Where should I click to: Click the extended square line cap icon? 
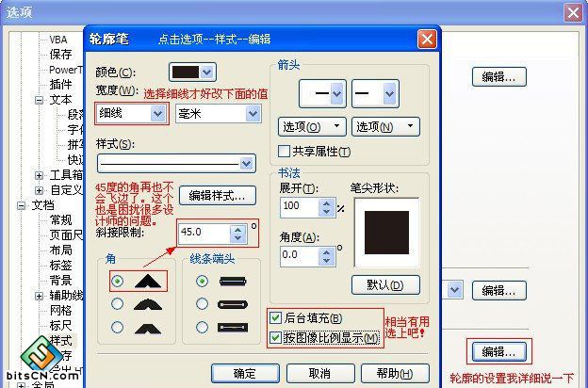point(233,328)
